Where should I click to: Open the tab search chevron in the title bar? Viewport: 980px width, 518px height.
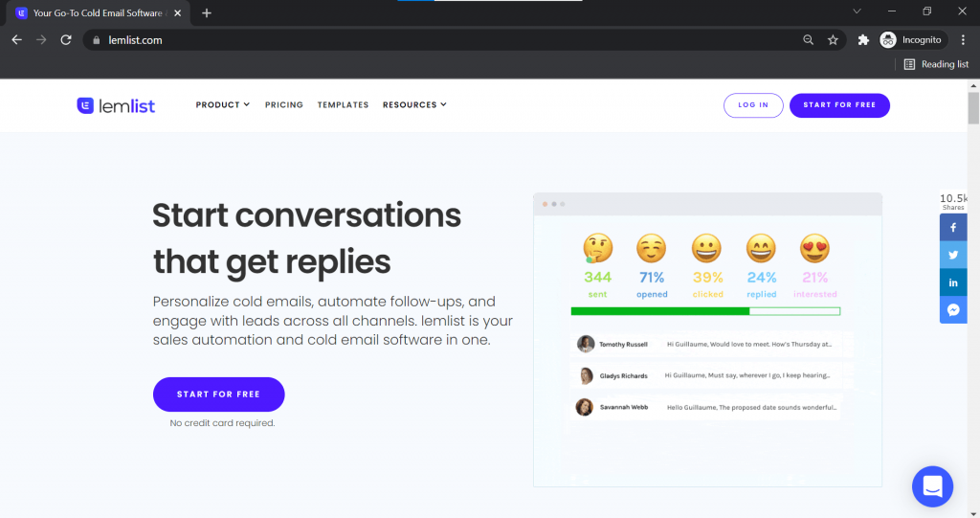point(857,11)
